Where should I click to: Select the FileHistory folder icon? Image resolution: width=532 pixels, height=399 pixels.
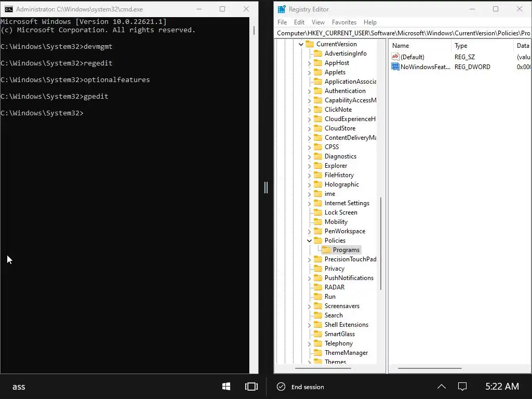[x=318, y=175]
